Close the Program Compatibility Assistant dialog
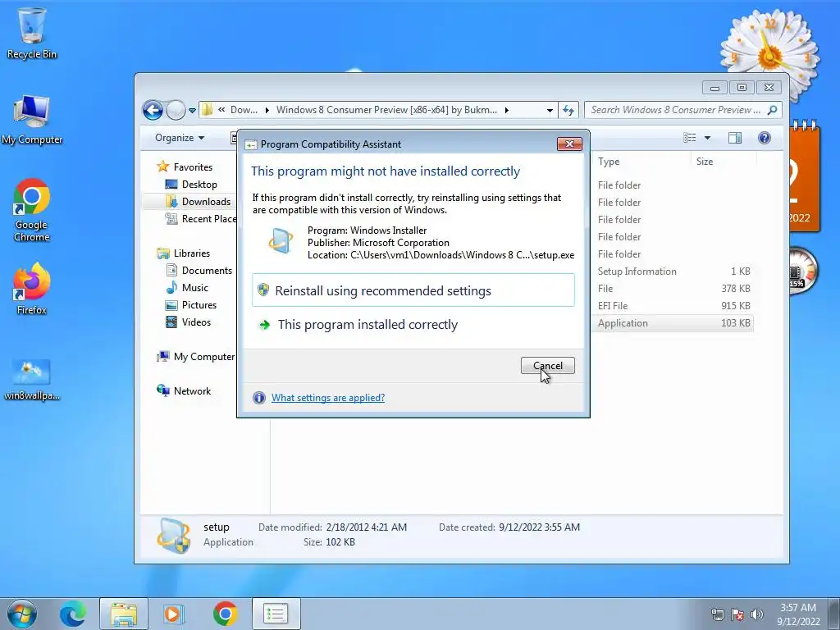Image resolution: width=840 pixels, height=630 pixels. pos(569,144)
